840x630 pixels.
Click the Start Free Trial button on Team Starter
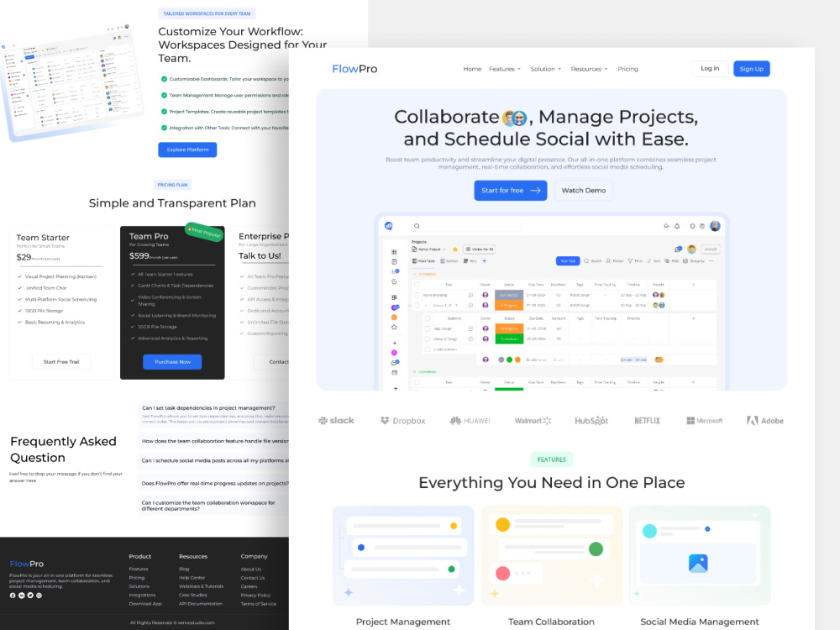61,361
